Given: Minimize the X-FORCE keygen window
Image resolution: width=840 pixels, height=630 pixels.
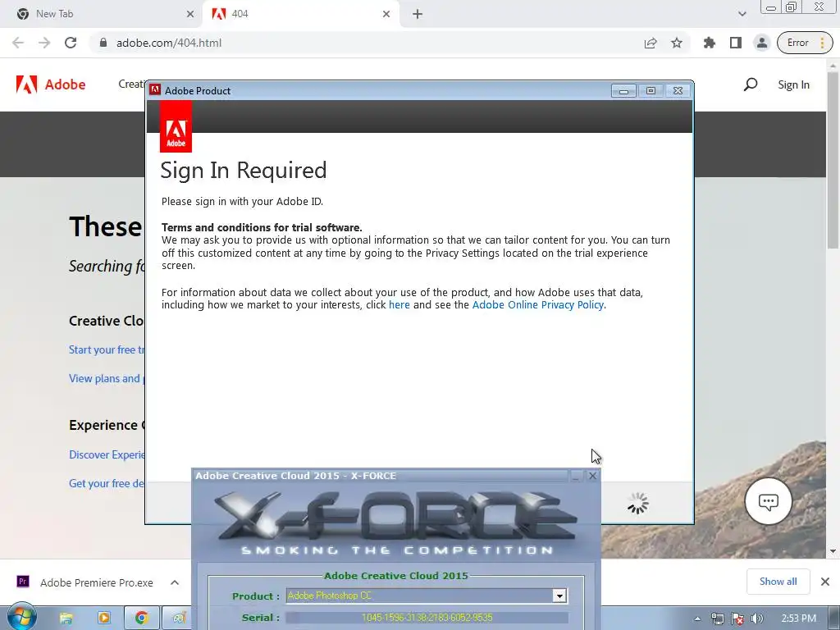Looking at the screenshot, I should pos(576,476).
